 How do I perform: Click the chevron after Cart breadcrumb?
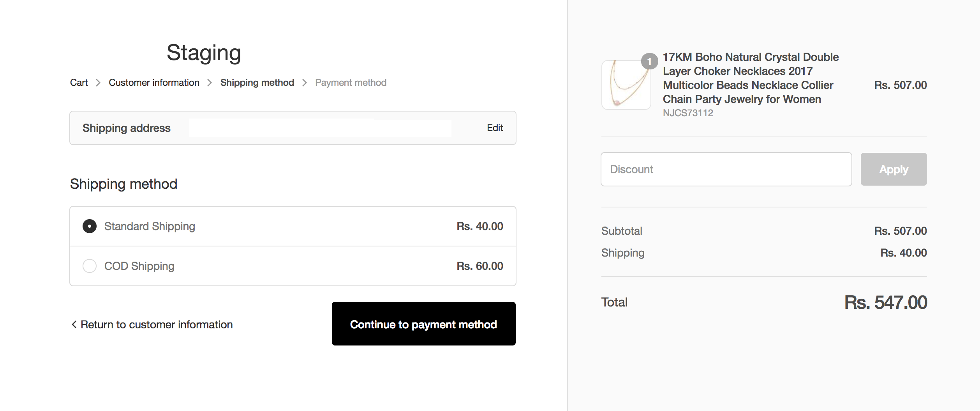98,83
